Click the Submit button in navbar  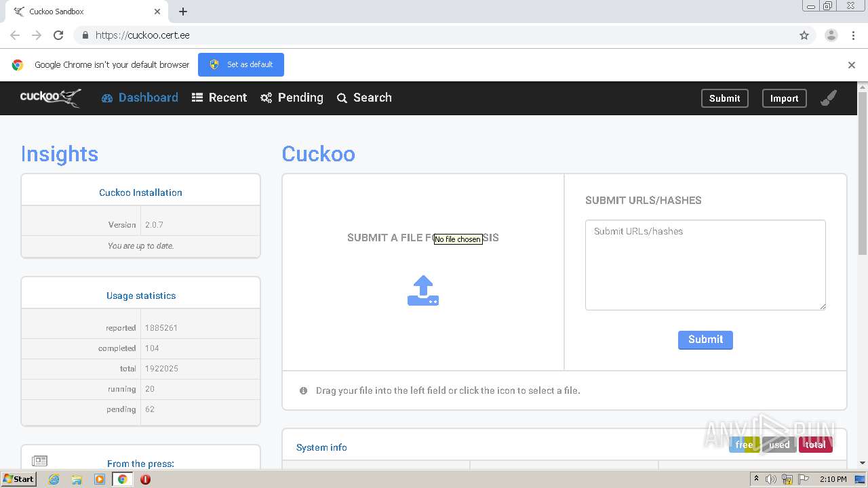point(725,98)
